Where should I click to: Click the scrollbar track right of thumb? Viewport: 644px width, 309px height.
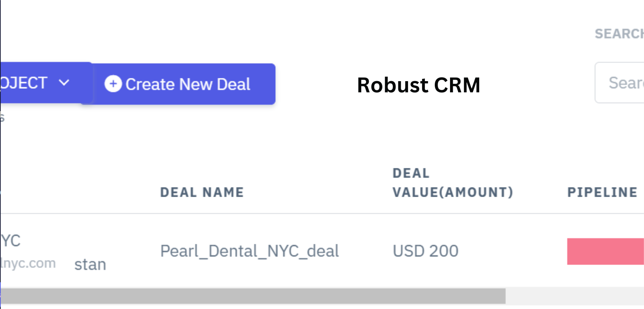coord(574,296)
